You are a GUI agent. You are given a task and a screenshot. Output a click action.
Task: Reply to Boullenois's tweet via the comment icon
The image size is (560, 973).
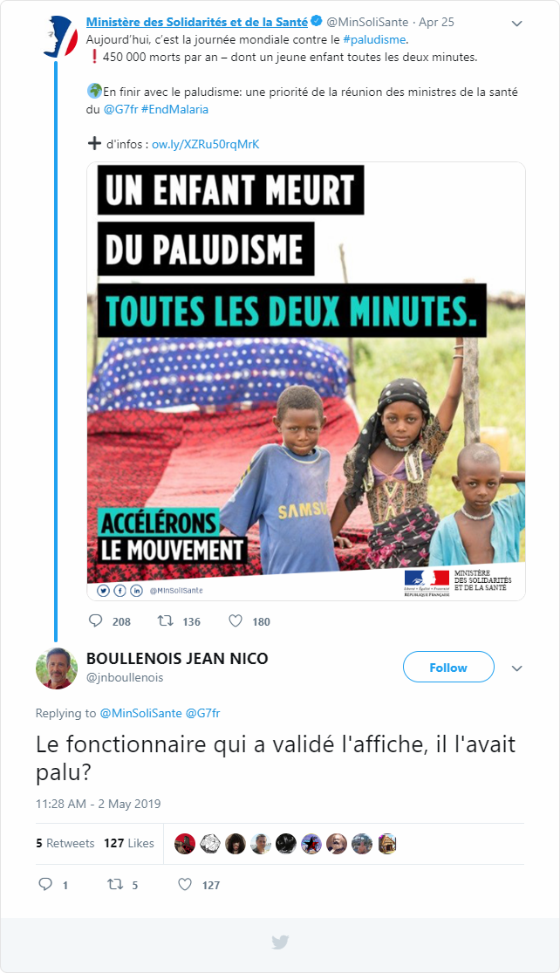click(x=45, y=884)
